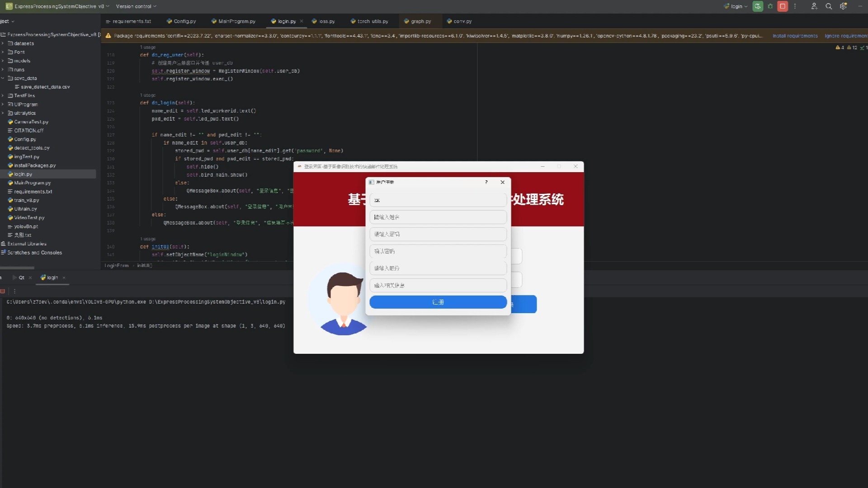The width and height of the screenshot is (868, 488).
Task: Click the password input field in register dialog
Action: pyautogui.click(x=438, y=234)
